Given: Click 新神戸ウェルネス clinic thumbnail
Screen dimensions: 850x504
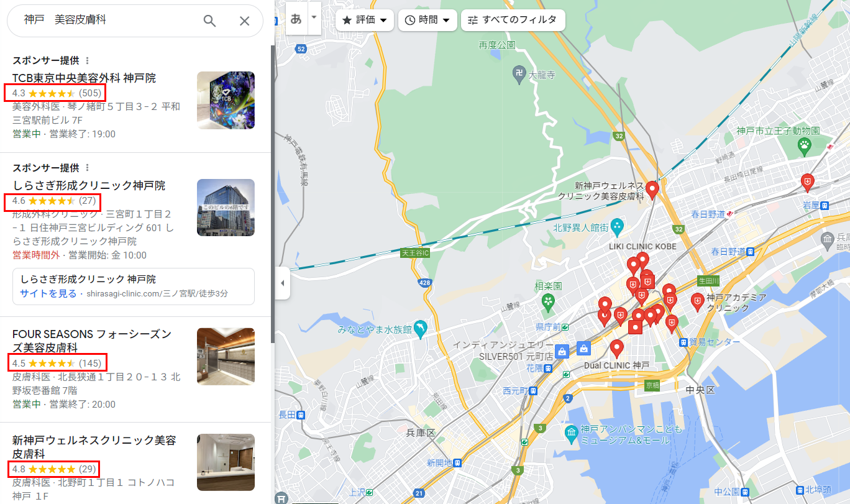Looking at the screenshot, I should point(226,462).
